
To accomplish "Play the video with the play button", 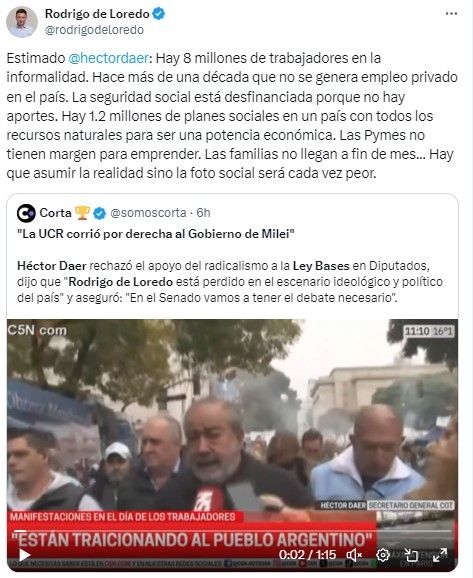I will coord(24,555).
